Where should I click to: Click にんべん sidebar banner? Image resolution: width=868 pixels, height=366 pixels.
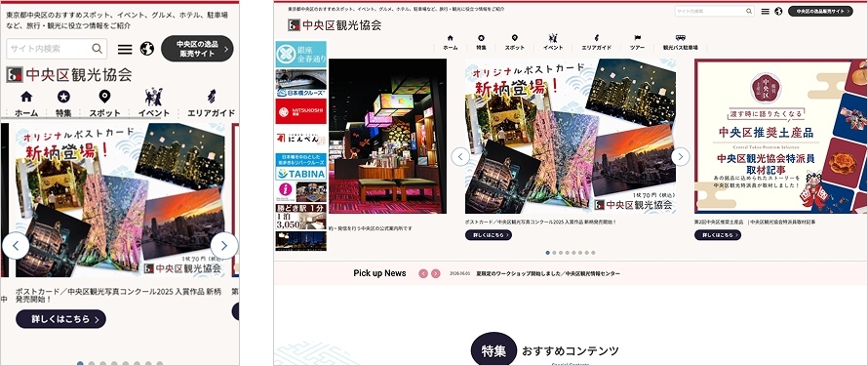300,138
